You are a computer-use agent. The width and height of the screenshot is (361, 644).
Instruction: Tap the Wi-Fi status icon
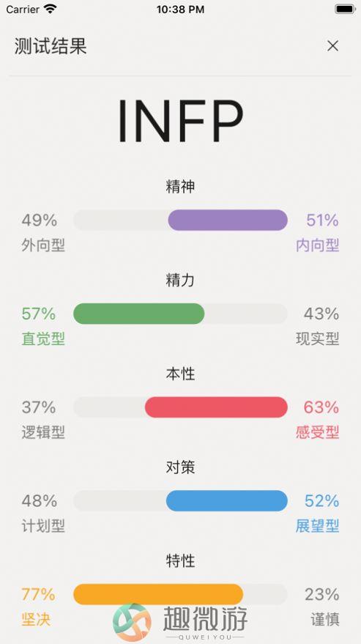tap(51, 9)
